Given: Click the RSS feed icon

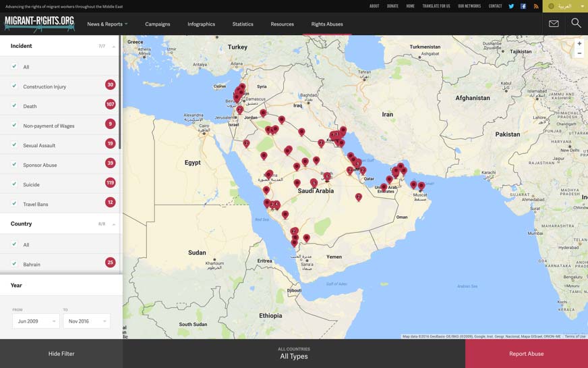Looking at the screenshot, I should [x=536, y=6].
